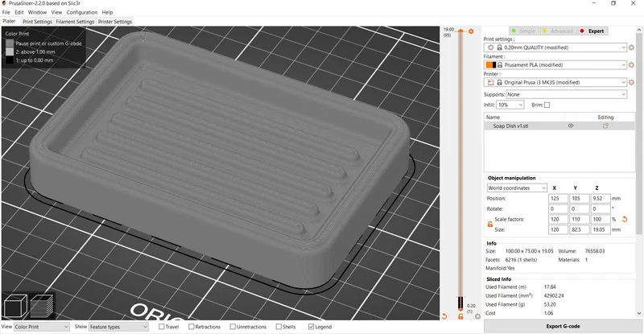Switch to the Print Settings tab

click(x=37, y=22)
